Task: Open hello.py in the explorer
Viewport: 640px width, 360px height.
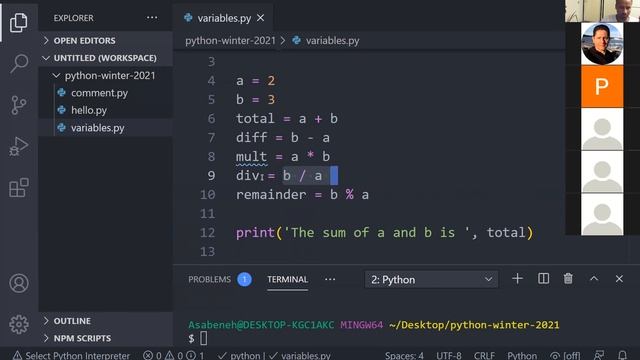Action: click(x=89, y=110)
